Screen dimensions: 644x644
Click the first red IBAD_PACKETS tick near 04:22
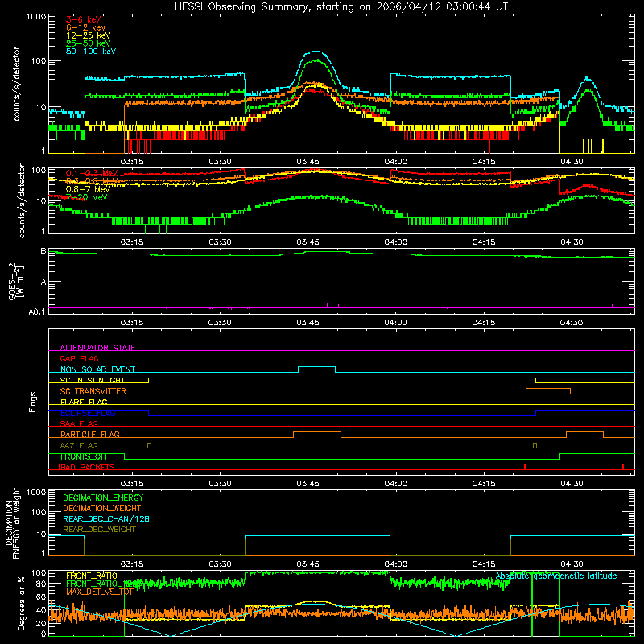(525, 467)
